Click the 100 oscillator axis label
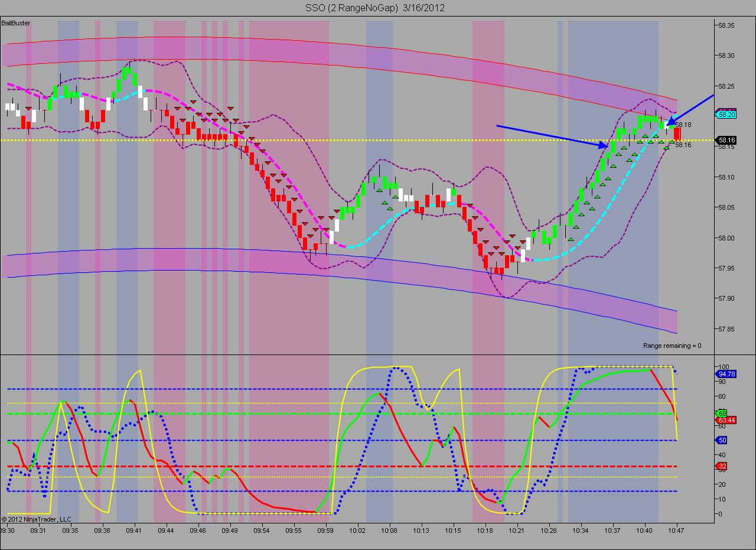The height and width of the screenshot is (550, 756). 723,367
